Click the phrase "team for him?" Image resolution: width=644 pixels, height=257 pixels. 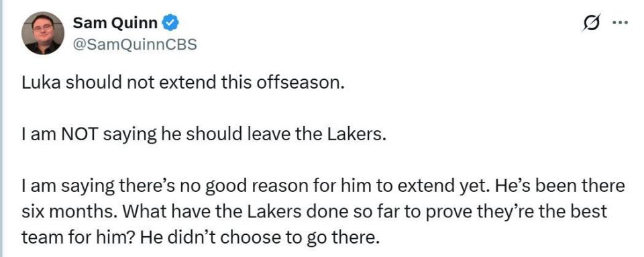[x=78, y=238]
